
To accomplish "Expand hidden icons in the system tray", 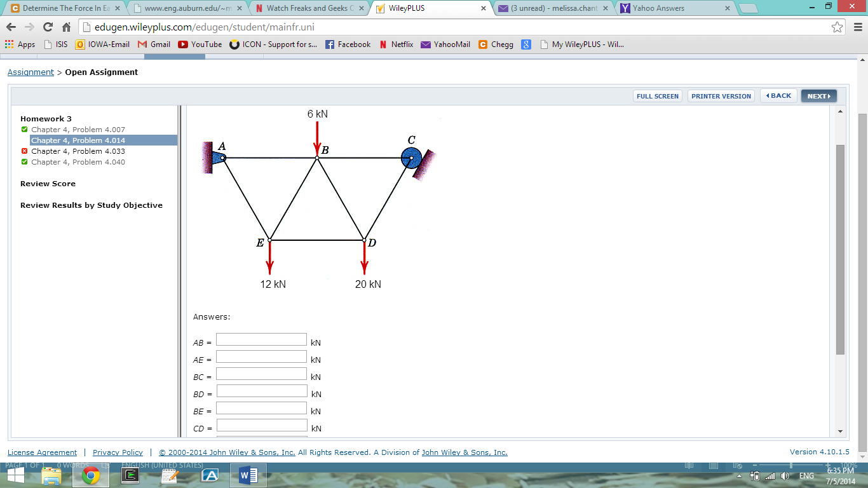I will [738, 475].
